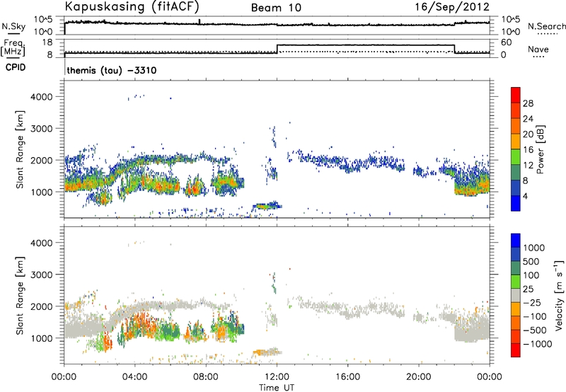Click the "18" frequency axis tick label

[47, 42]
